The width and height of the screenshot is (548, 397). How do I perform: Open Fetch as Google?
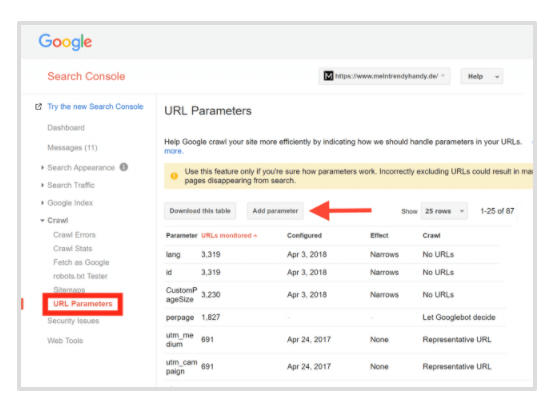(x=81, y=262)
